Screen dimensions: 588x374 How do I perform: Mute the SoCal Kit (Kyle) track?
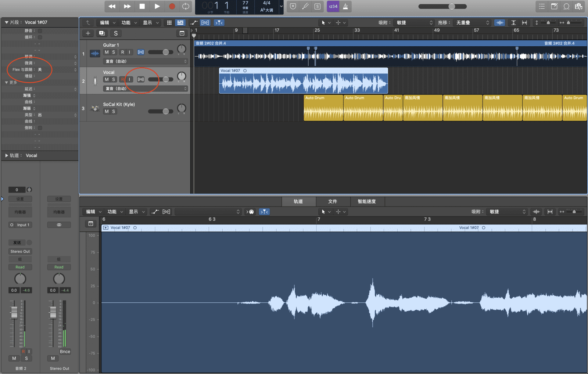107,111
